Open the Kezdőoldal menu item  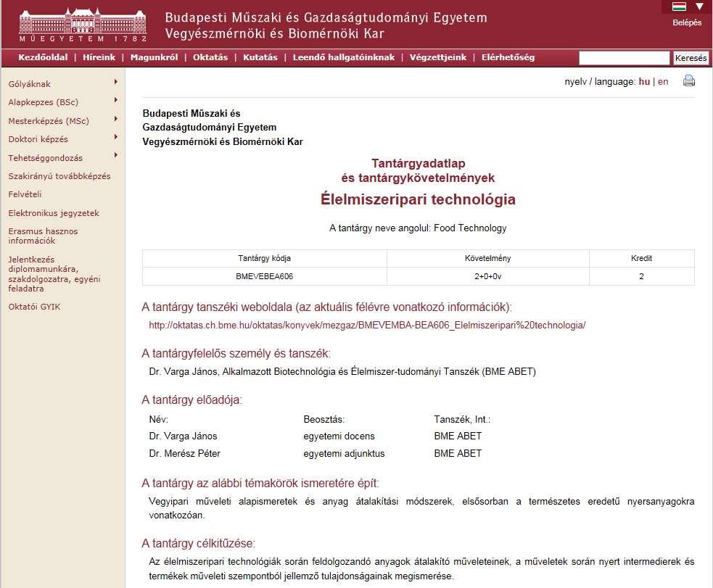(43, 57)
